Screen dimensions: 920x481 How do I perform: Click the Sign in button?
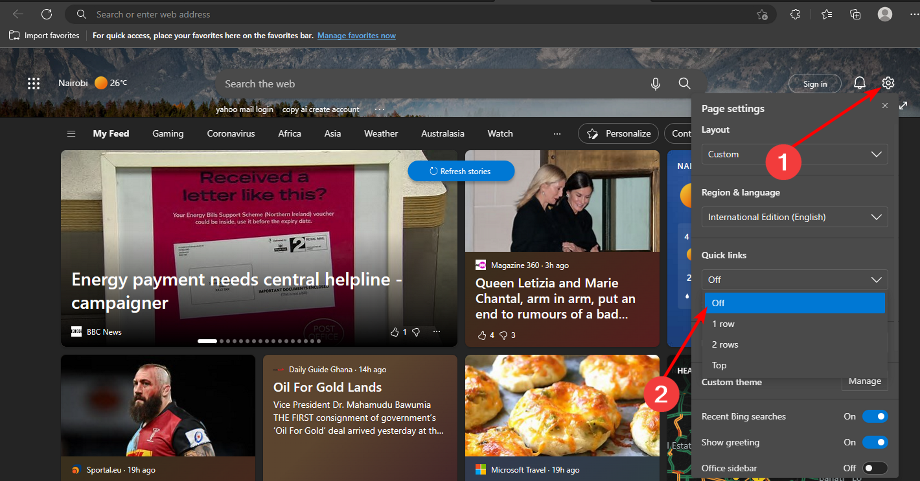click(814, 84)
